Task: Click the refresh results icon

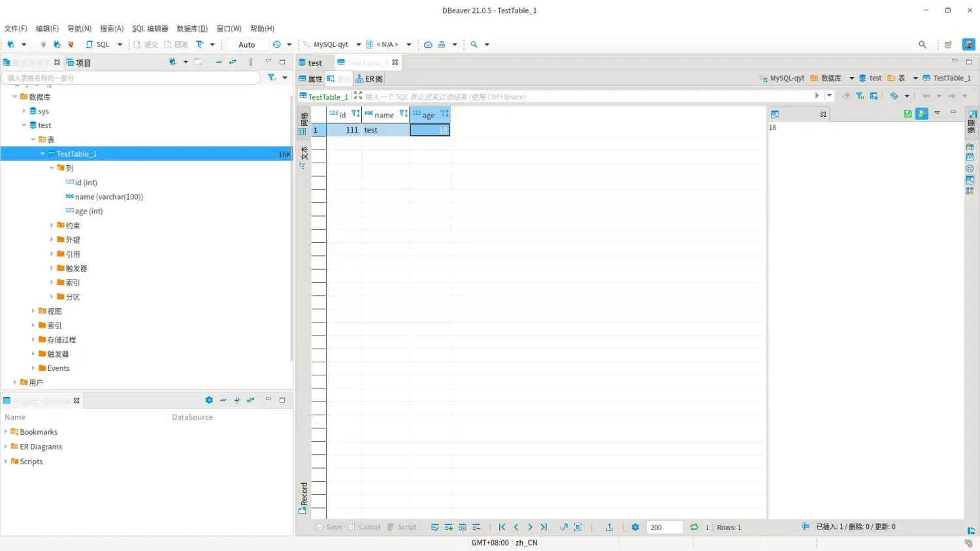Action: point(694,527)
